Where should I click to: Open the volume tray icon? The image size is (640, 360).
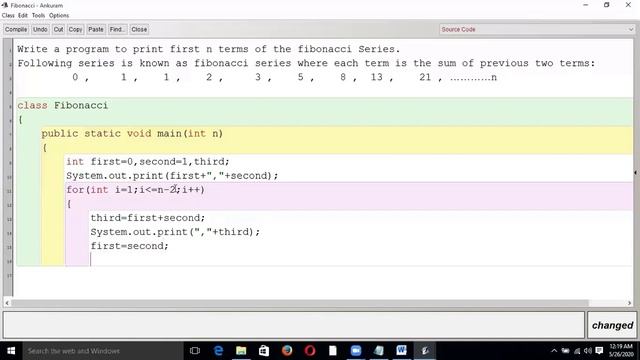coord(588,351)
